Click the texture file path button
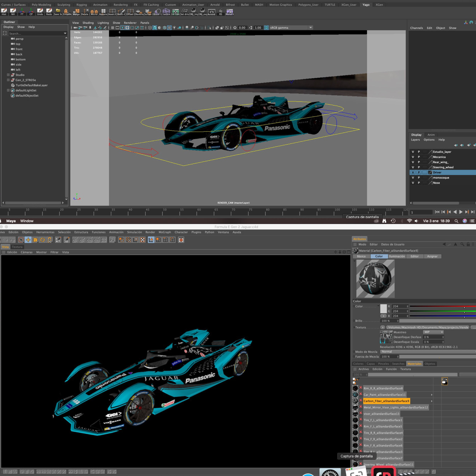The height and width of the screenshot is (476, 476). tap(428, 327)
